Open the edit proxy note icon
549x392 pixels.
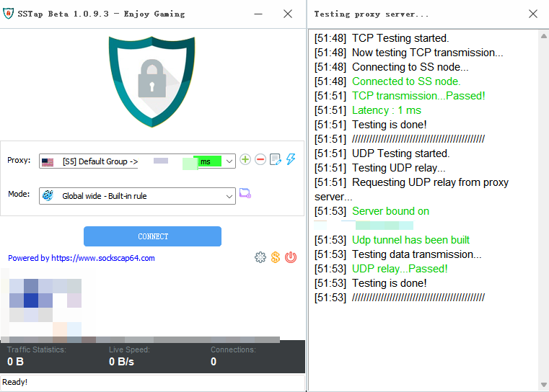point(275,159)
